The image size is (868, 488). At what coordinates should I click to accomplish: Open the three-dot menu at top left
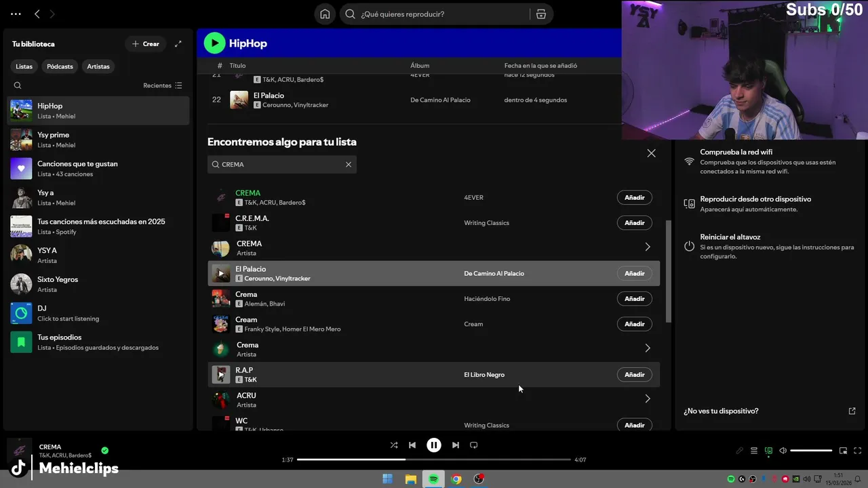[16, 14]
